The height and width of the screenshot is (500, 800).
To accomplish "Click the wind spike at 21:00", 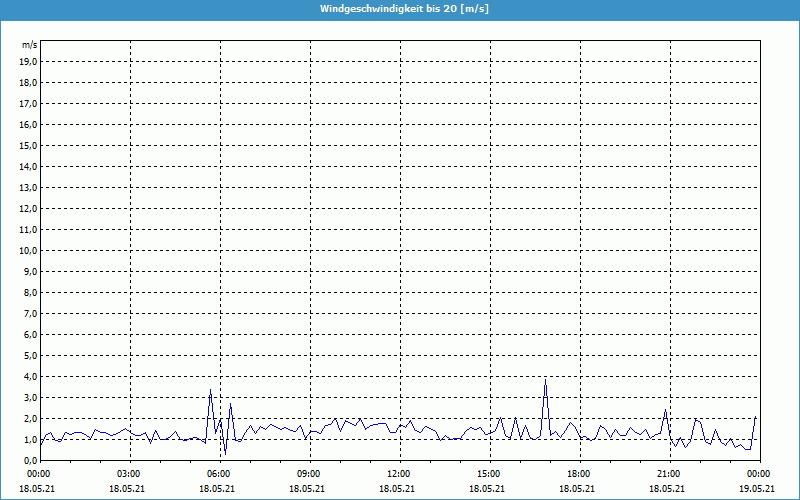I will point(665,409).
